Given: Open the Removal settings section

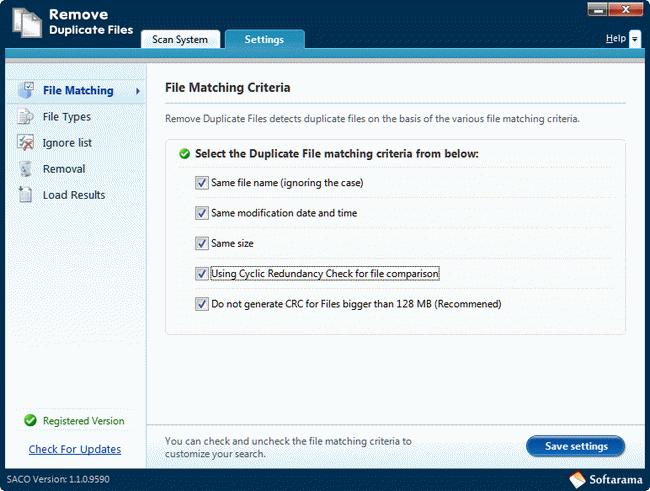Looking at the screenshot, I should point(64,169).
